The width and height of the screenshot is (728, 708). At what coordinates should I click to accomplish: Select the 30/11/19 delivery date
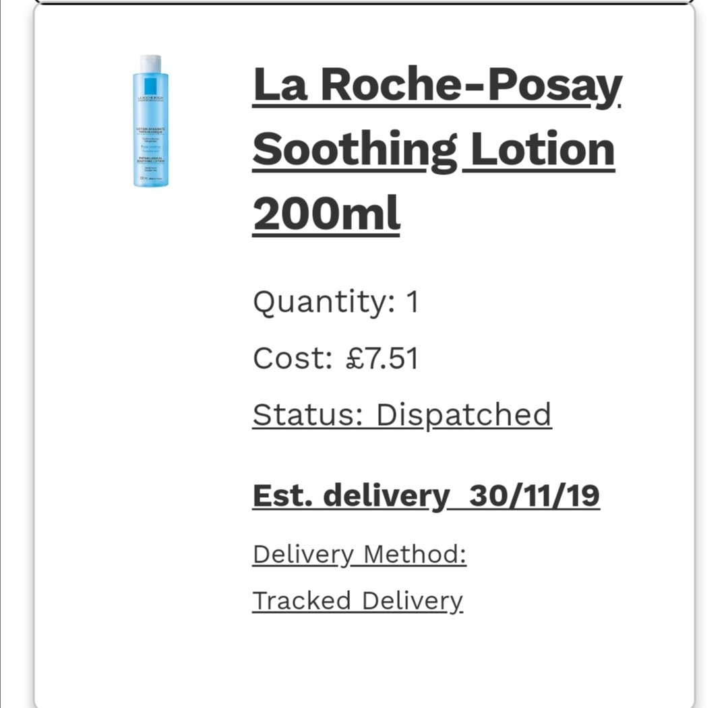(534, 496)
